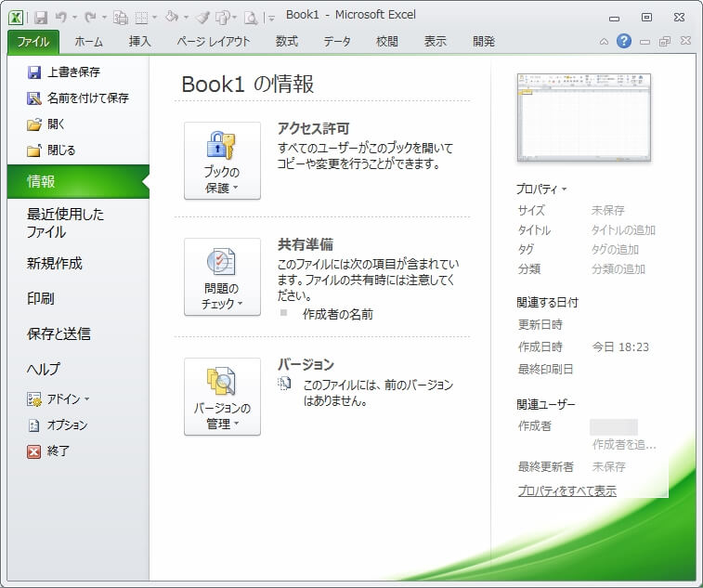This screenshot has height=588, width=703.
Task: Click 作成者を追... to add author
Action: tap(624, 444)
